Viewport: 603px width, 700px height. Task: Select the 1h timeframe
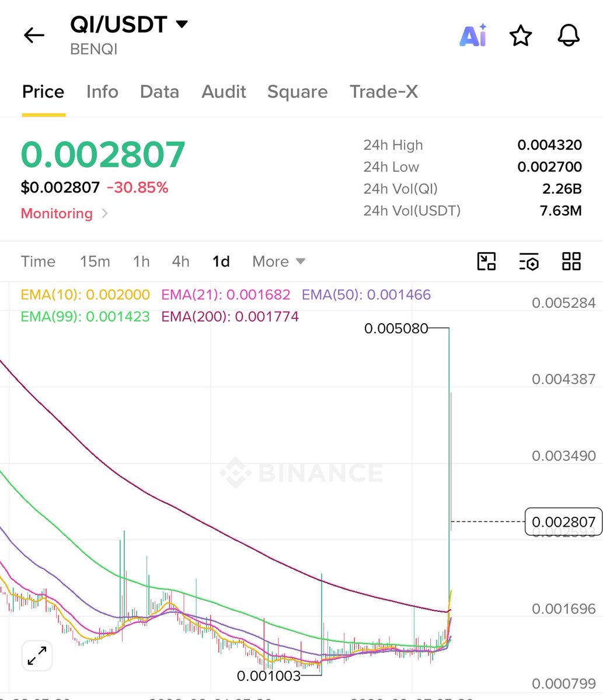(141, 261)
